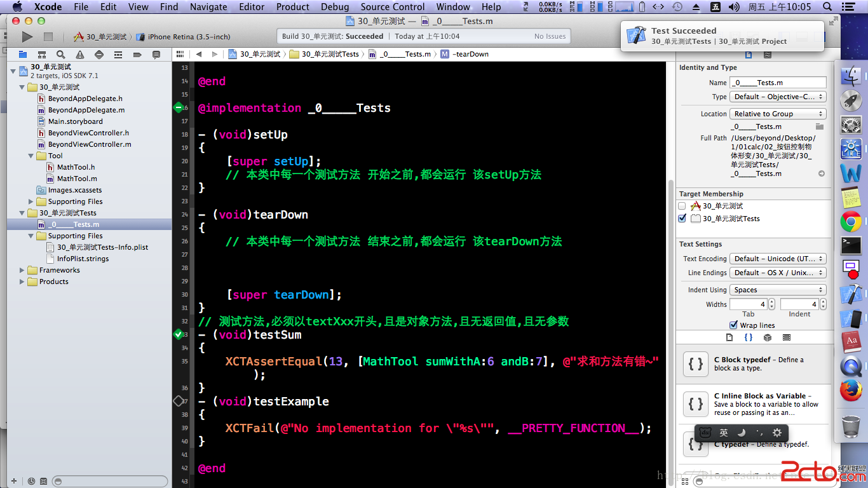Open the Debug menu
The image size is (868, 488).
[335, 6]
